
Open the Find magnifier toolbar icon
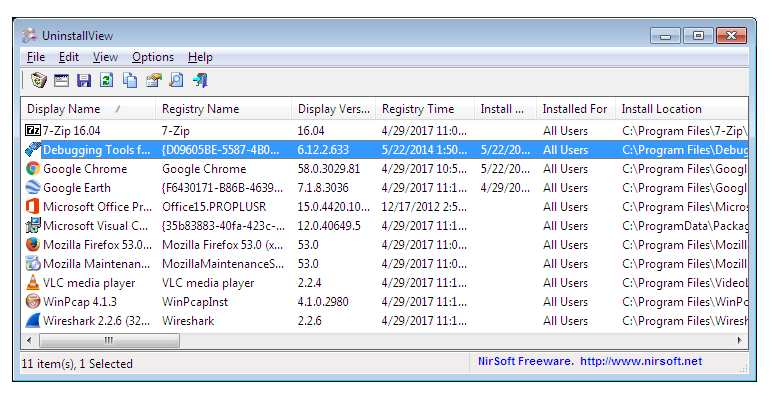[x=176, y=80]
